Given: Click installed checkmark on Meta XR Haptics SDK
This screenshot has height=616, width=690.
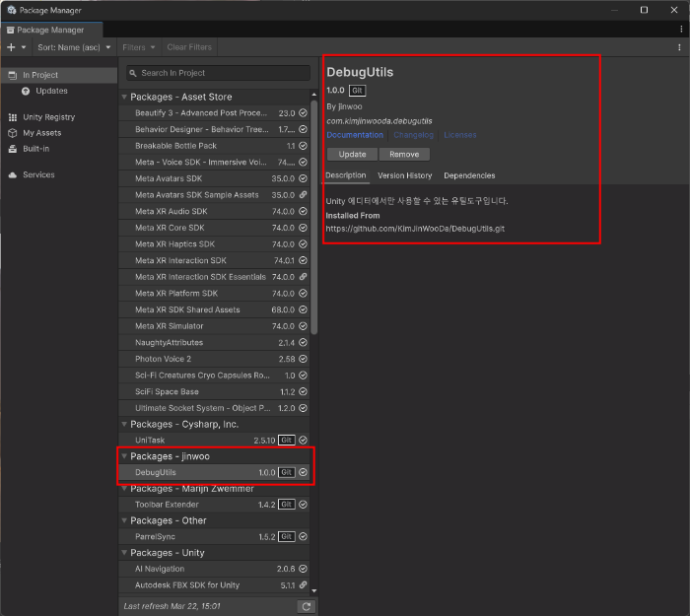Looking at the screenshot, I should coord(304,244).
